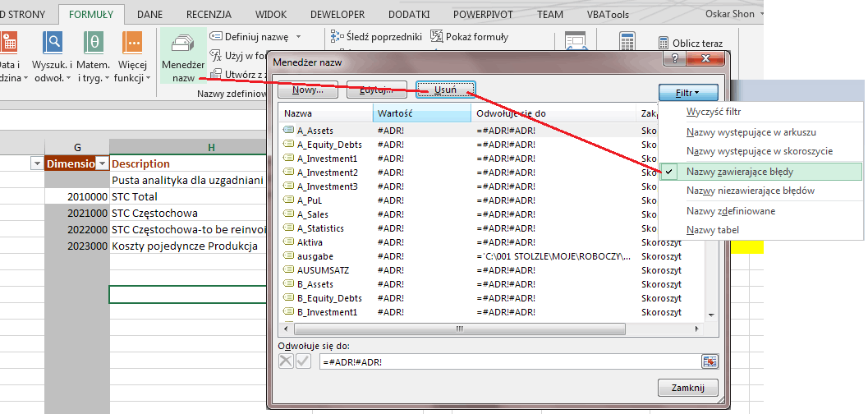
Task: Open the Wyszuk. i odwoł. function library icon
Action: tap(53, 42)
